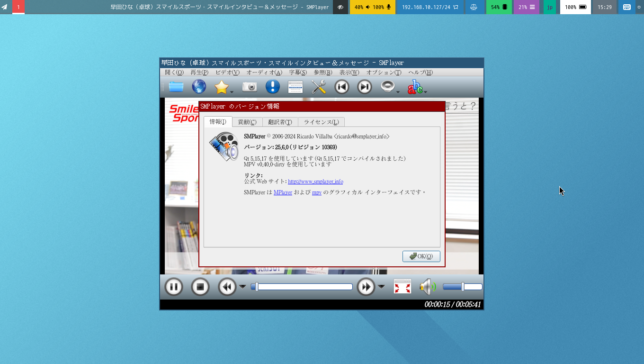
Task: Jump to the next playlist item
Action: tap(365, 87)
